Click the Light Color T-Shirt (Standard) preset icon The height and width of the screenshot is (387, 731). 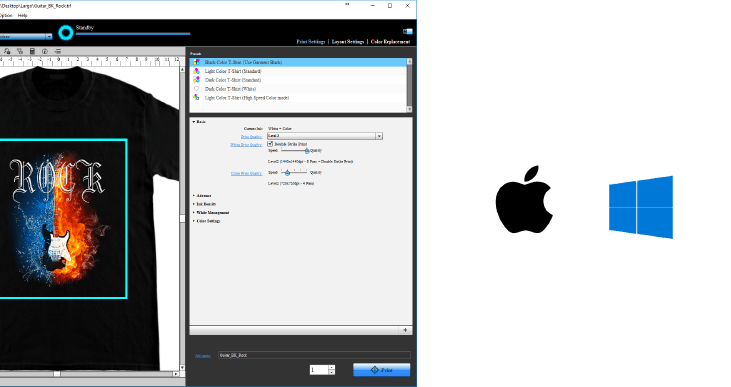196,71
